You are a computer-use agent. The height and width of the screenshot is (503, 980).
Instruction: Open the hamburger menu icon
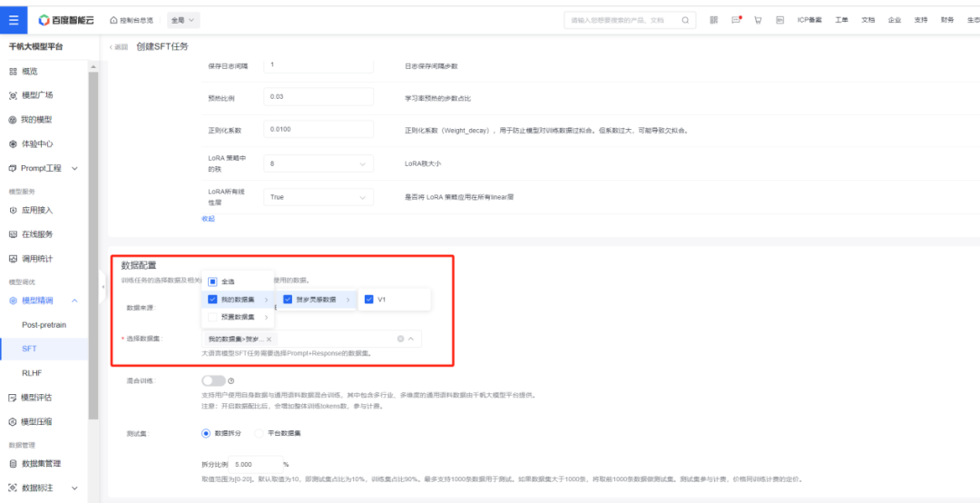point(14,20)
